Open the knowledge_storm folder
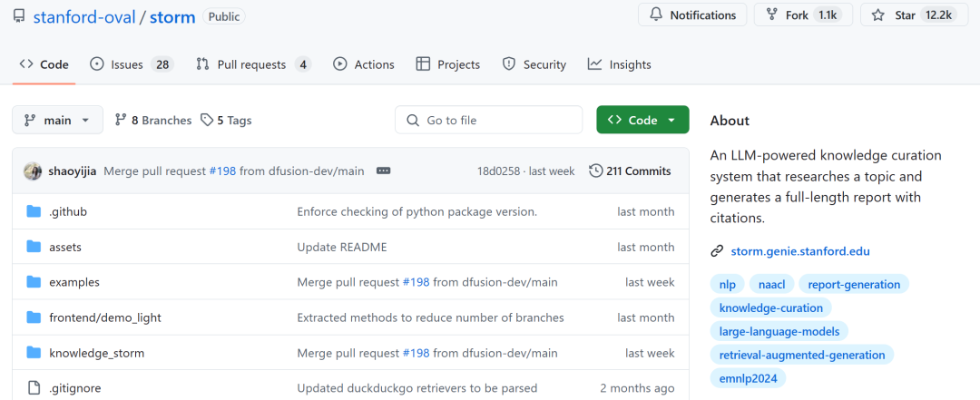Image resolution: width=980 pixels, height=400 pixels. 96,353
